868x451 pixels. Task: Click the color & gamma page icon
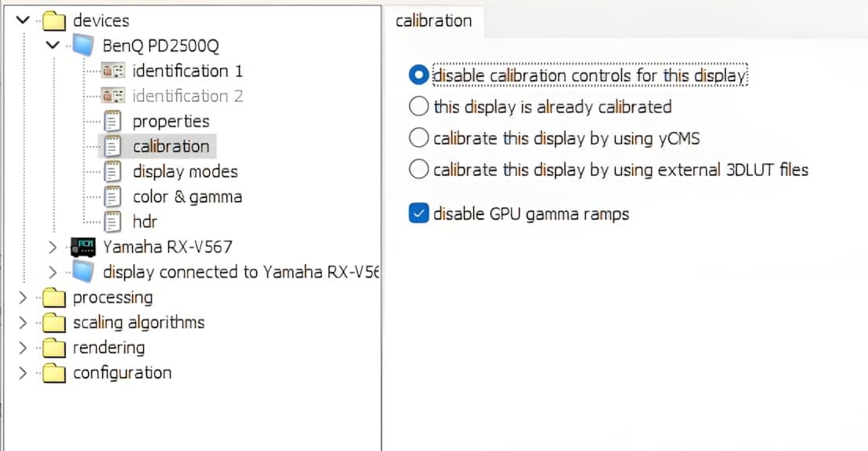click(x=113, y=196)
